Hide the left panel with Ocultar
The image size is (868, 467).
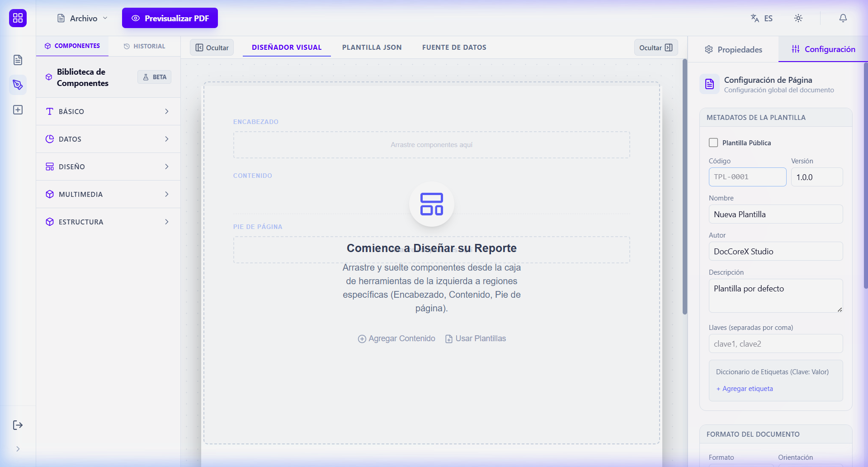pos(212,48)
